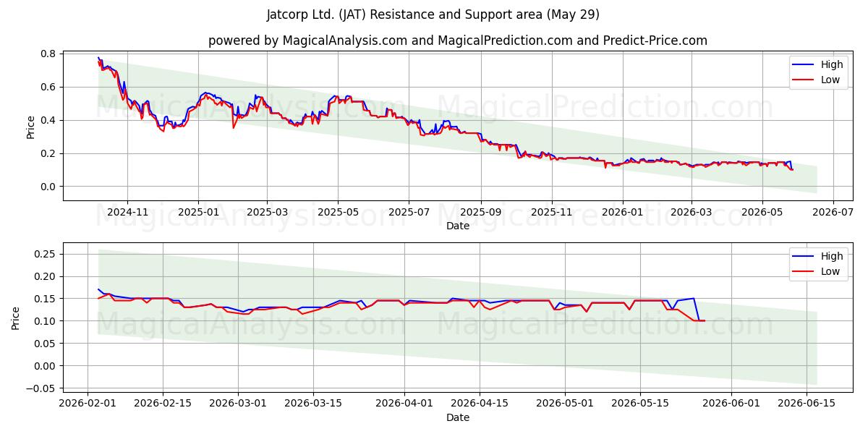This screenshot has width=868, height=434.
Task: Click the '0.15' y-axis tick on the bottom chart
Action: [x=46, y=299]
